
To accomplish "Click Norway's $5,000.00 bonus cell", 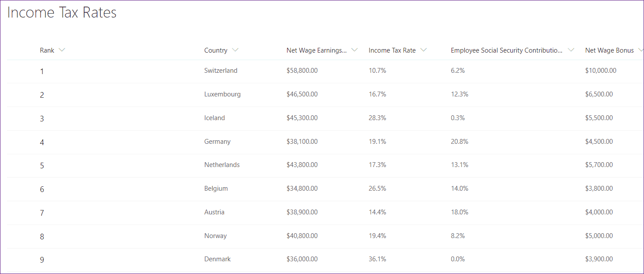I will click(599, 236).
